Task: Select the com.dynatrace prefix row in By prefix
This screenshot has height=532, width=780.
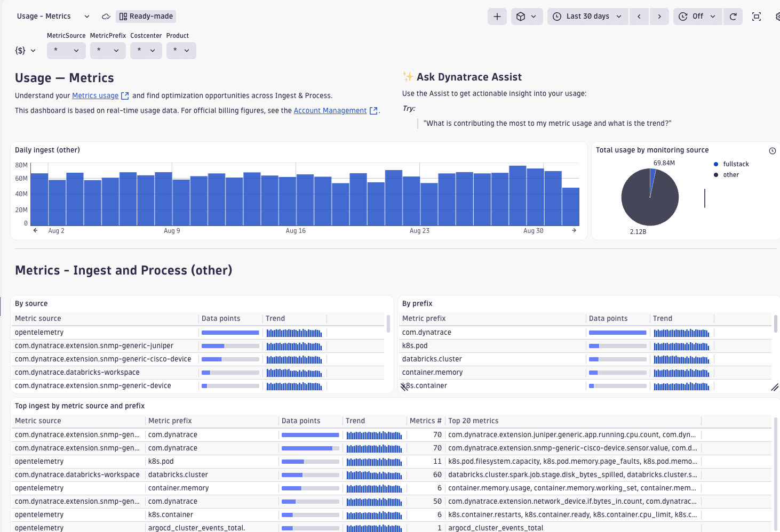Action: point(585,332)
